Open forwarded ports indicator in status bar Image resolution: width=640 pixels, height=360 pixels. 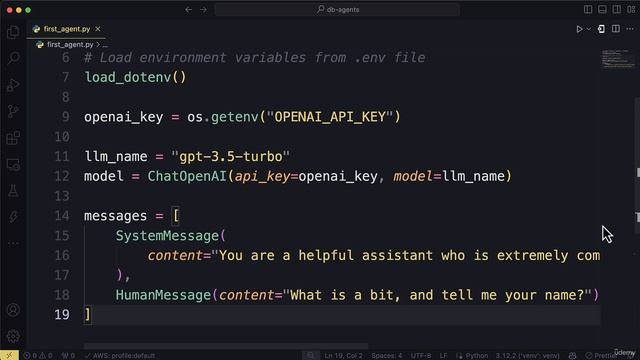(68, 356)
